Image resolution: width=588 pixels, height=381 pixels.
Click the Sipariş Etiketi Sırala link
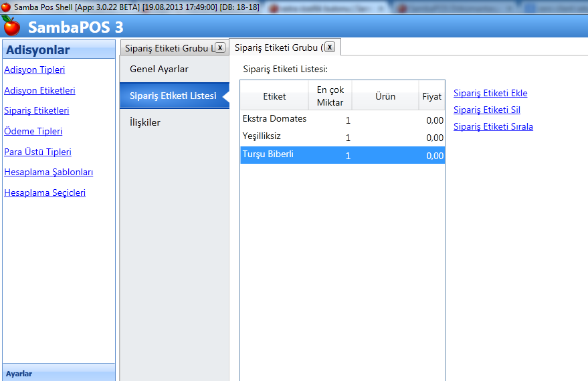click(493, 127)
